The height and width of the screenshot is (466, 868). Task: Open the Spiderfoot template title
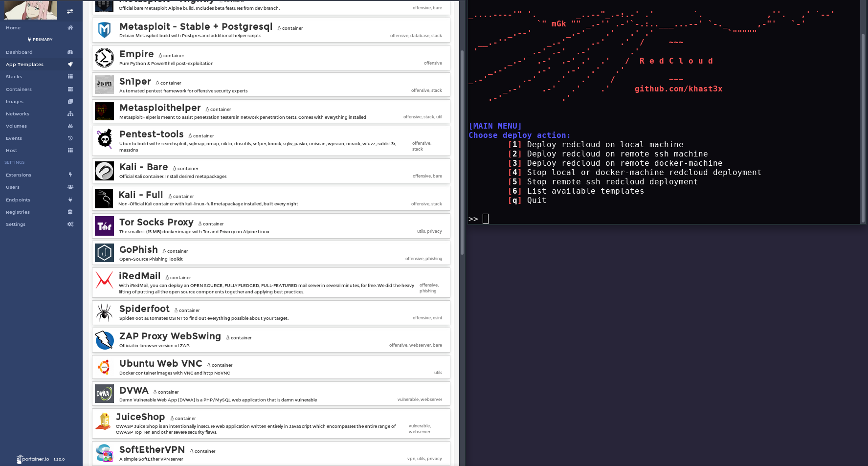coord(144,309)
